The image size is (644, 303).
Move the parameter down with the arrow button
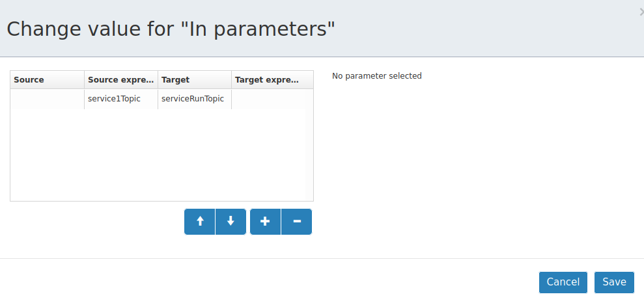(231, 222)
